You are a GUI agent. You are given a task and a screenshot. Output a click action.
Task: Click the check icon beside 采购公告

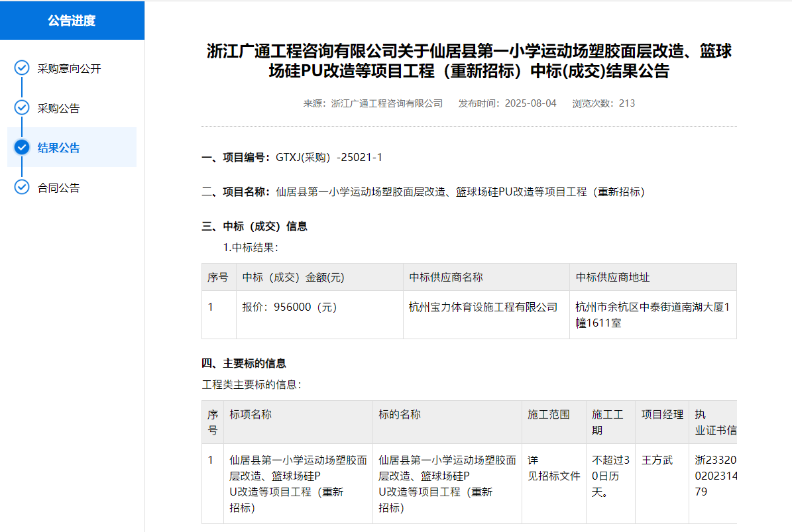pos(22,108)
